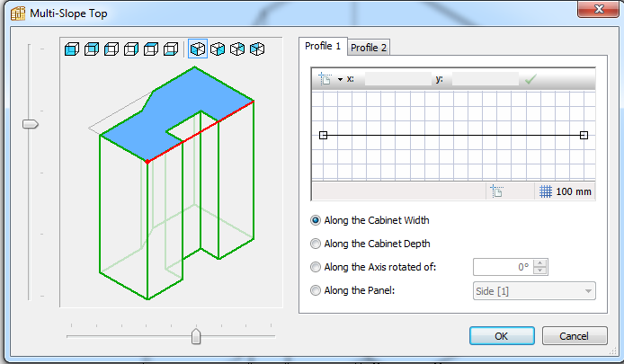Close the Multi-Slope Top dialog

[x=598, y=8]
